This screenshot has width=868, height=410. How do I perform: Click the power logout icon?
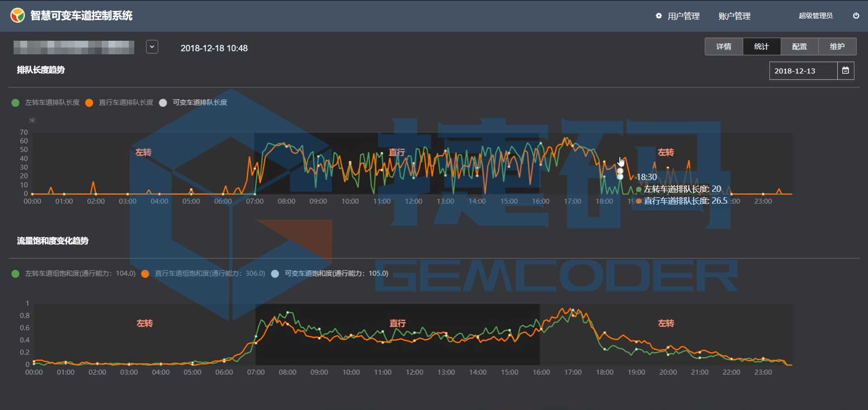pos(856,15)
